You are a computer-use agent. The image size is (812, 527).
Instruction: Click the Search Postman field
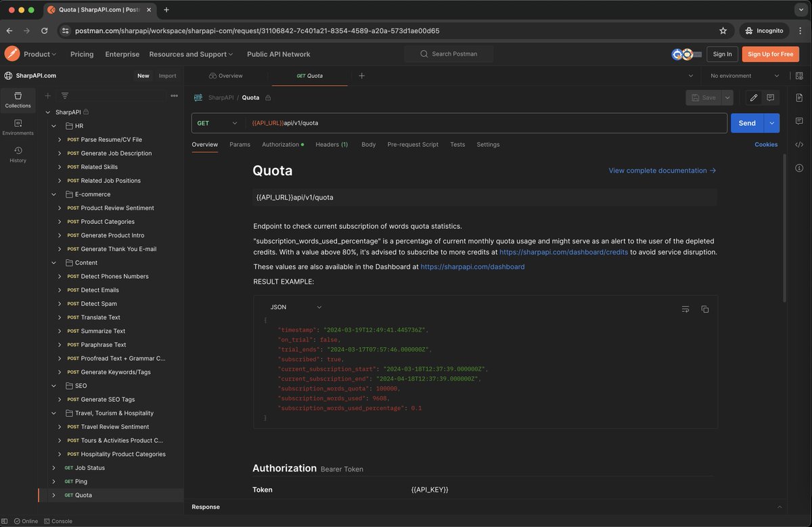[449, 54]
